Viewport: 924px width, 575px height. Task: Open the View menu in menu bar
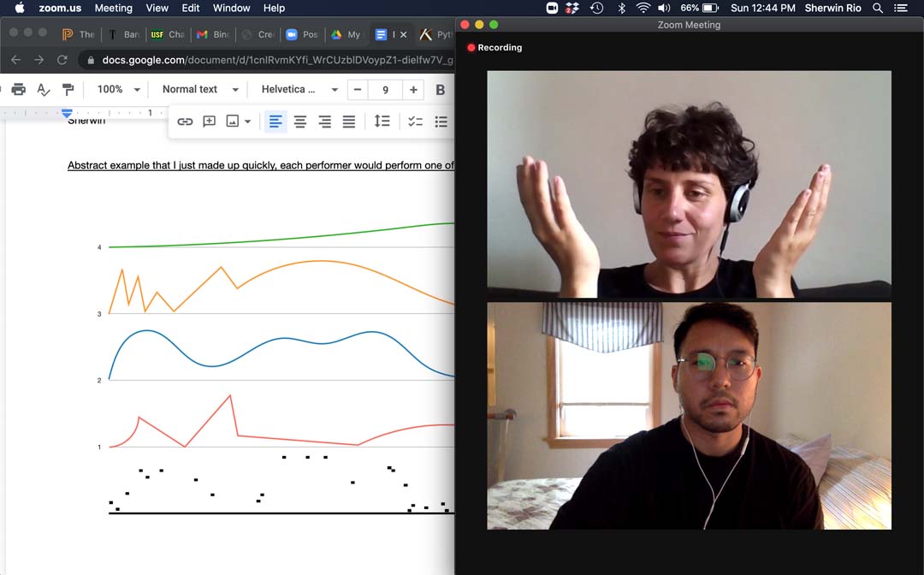[x=157, y=9]
